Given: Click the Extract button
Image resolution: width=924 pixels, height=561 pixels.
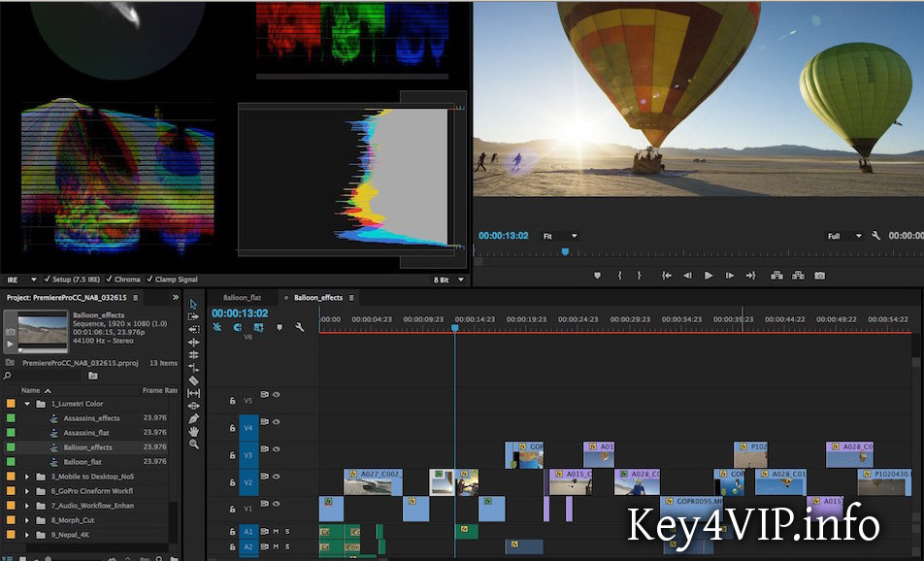Looking at the screenshot, I should click(x=798, y=276).
